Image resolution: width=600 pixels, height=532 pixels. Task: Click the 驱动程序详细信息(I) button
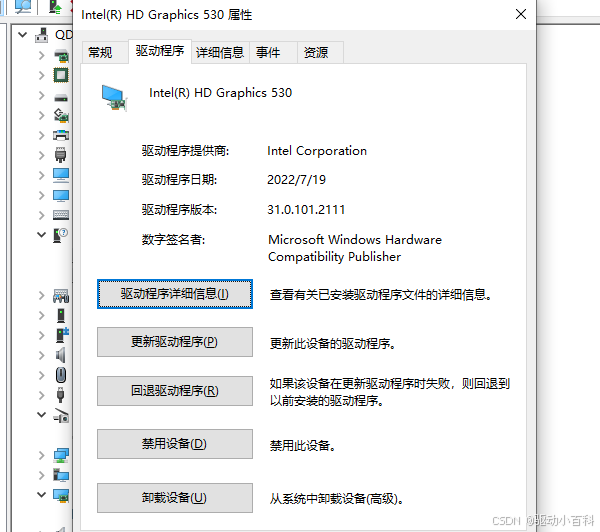[x=175, y=294]
